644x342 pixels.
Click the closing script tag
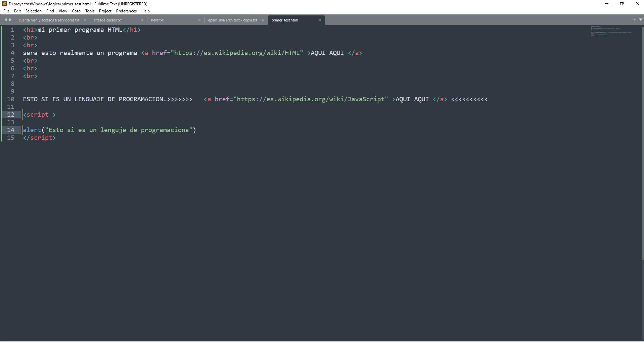tap(39, 138)
